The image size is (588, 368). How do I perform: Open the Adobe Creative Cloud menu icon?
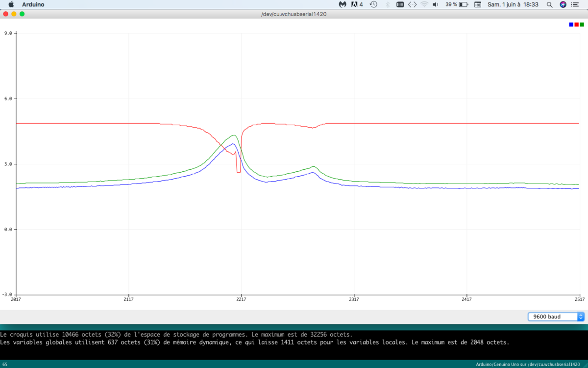point(357,4)
